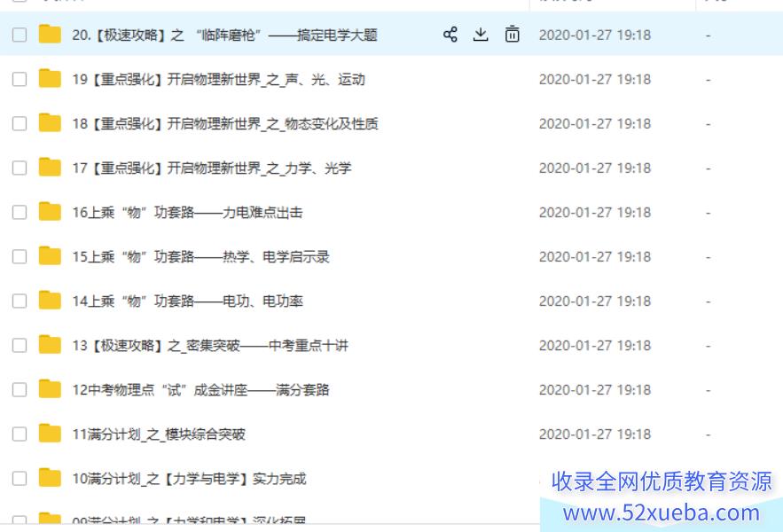
Task: Download folder 20 using the download icon
Action: pos(481,35)
